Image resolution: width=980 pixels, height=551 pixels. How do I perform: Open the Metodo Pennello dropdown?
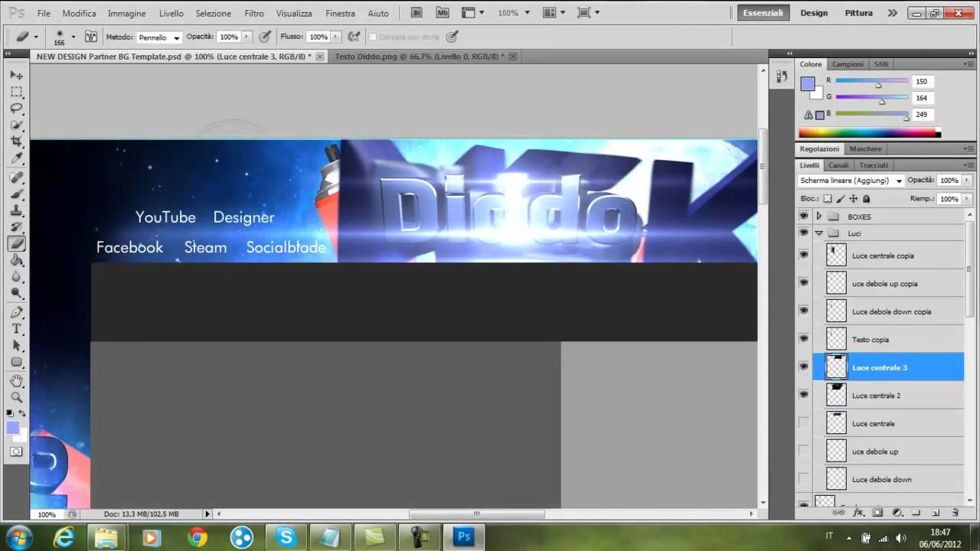pos(159,37)
